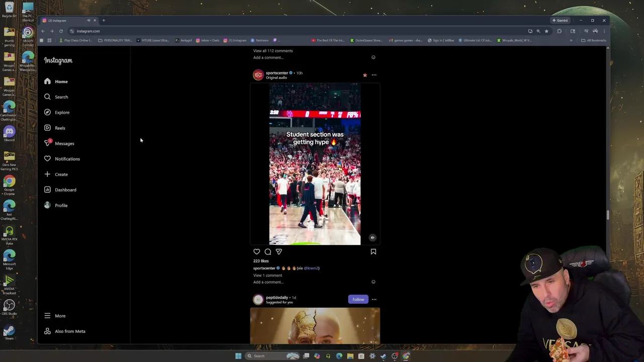Open Chrome three-dot menu

604,31
